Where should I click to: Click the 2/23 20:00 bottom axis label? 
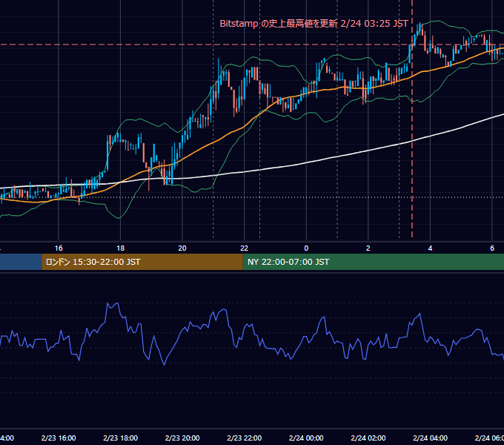pos(182,438)
